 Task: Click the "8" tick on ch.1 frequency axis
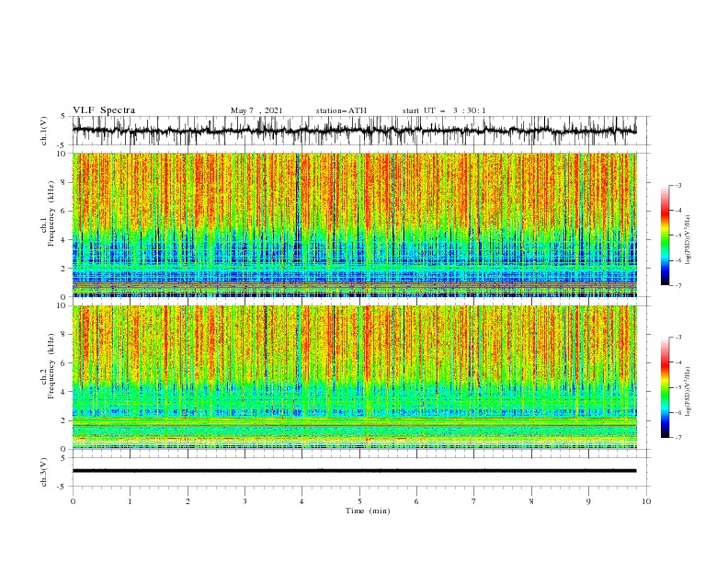(64, 182)
